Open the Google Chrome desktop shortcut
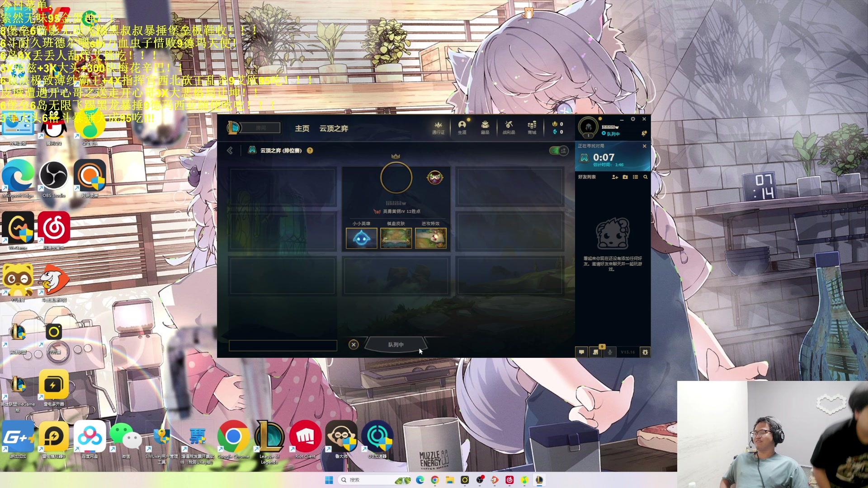Image resolution: width=868 pixels, height=488 pixels. pos(233,440)
